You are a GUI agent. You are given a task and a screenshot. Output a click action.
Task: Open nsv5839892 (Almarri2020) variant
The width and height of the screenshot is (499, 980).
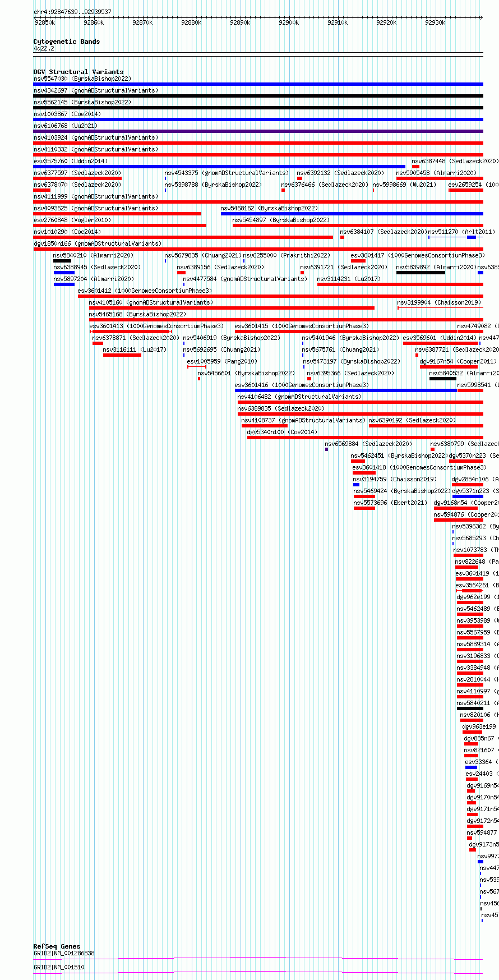pyautogui.click(x=436, y=268)
